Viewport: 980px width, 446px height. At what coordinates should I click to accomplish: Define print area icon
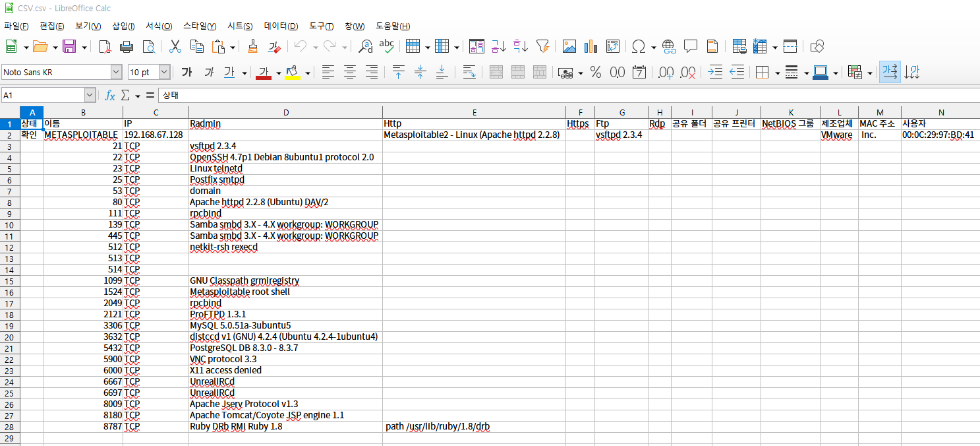[739, 46]
